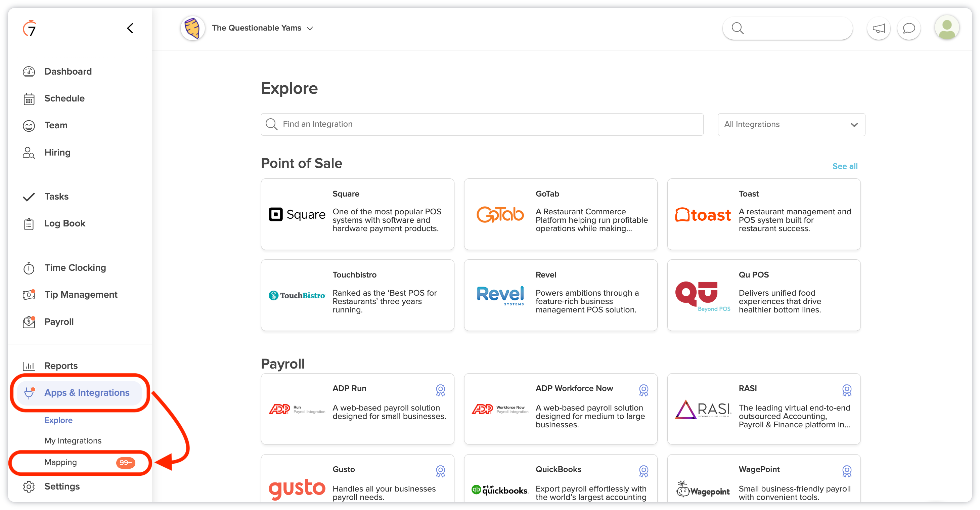Open the All Integrations dropdown filter
The image size is (980, 510).
[x=790, y=124]
